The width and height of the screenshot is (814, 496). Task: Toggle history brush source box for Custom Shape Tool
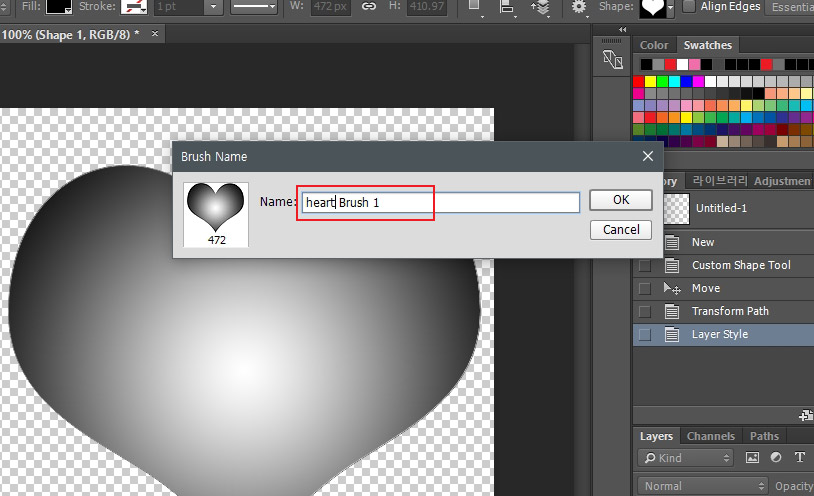(645, 265)
